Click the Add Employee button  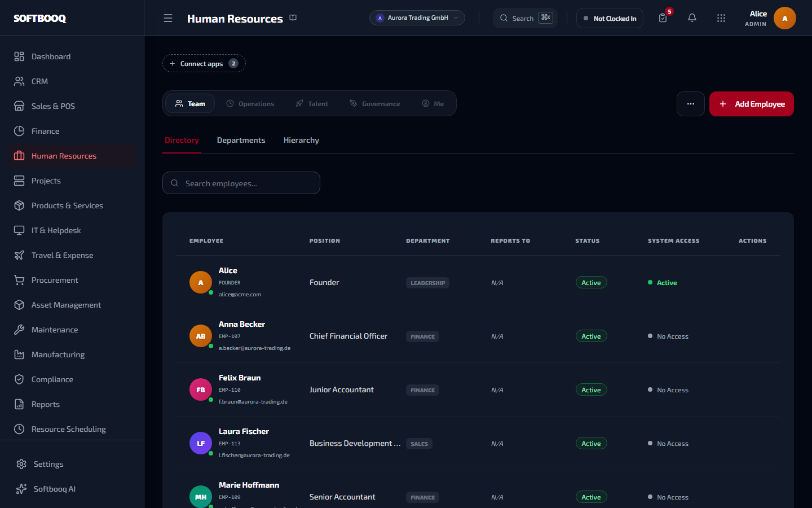click(x=752, y=104)
